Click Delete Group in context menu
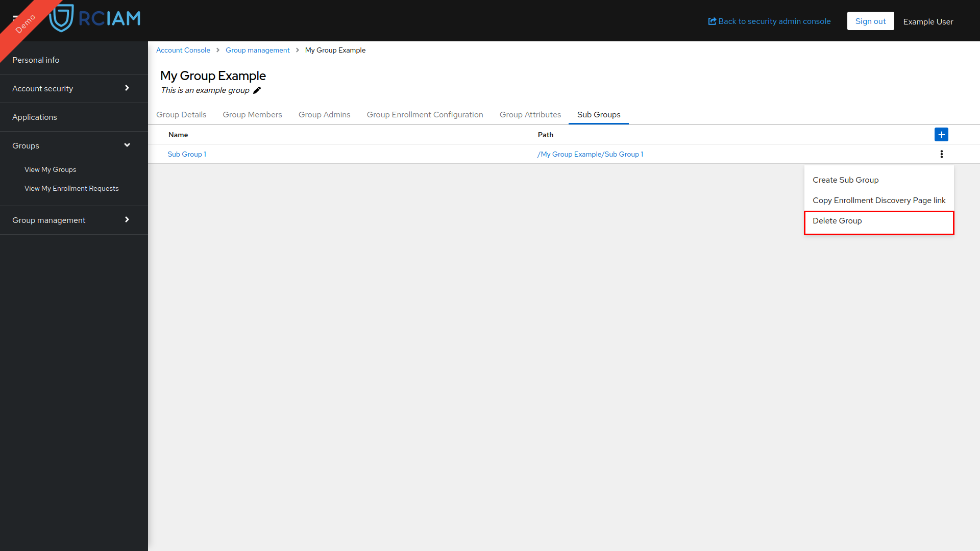The width and height of the screenshot is (980, 551). tap(837, 221)
